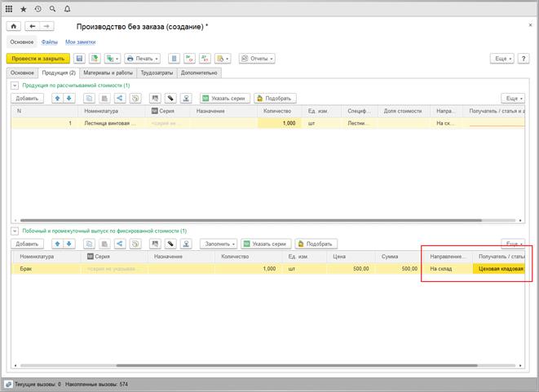Collapse the Побочный и промежуточный выпуск section
The image size is (539, 392).
(x=13, y=231)
